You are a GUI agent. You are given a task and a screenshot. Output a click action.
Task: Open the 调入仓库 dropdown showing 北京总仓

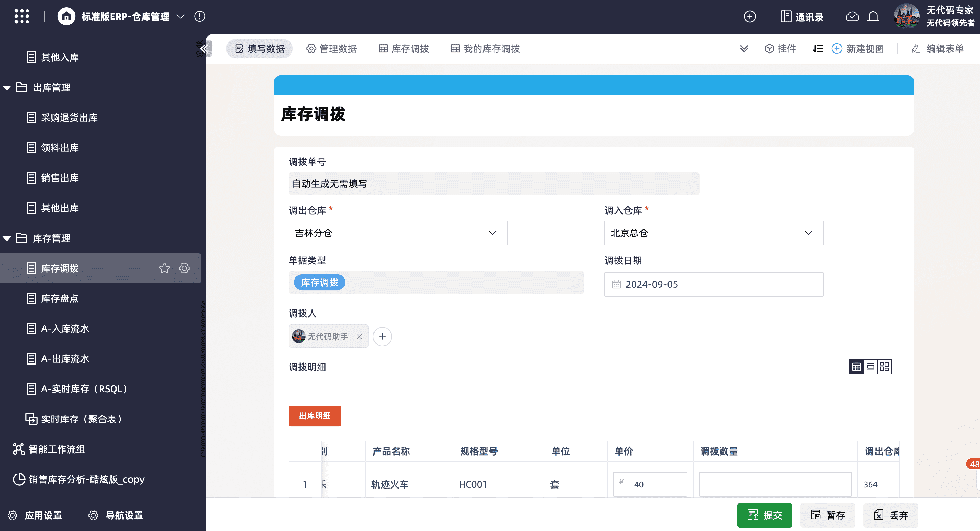coord(713,233)
